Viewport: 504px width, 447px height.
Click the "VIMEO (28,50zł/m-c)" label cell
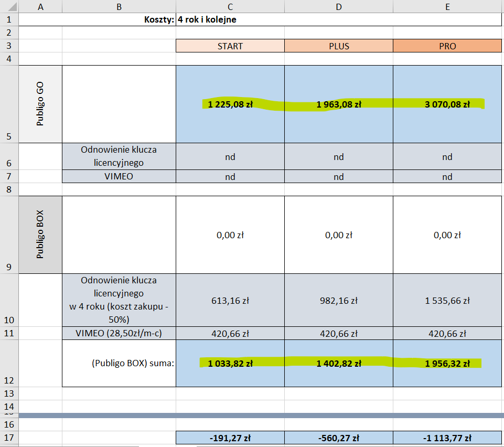click(x=119, y=333)
